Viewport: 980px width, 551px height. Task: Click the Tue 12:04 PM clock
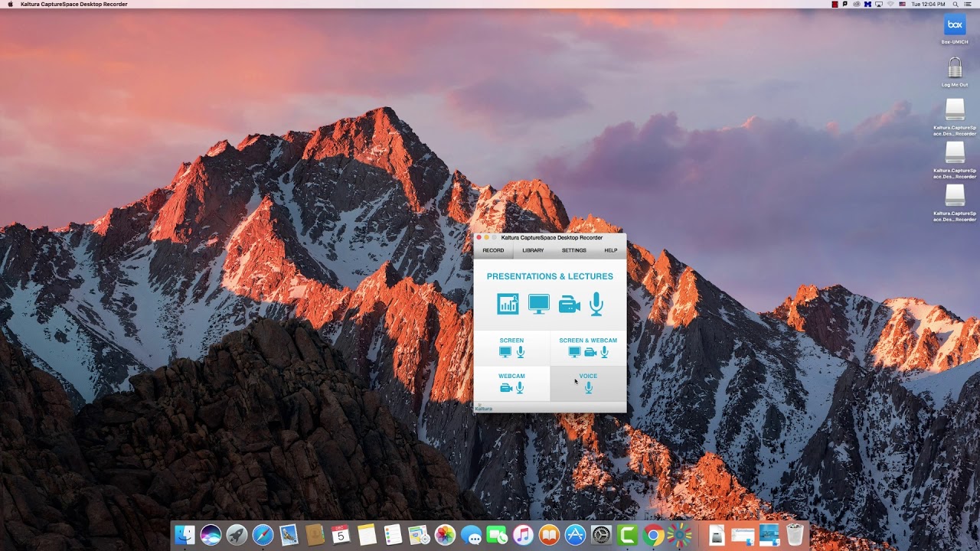(928, 4)
